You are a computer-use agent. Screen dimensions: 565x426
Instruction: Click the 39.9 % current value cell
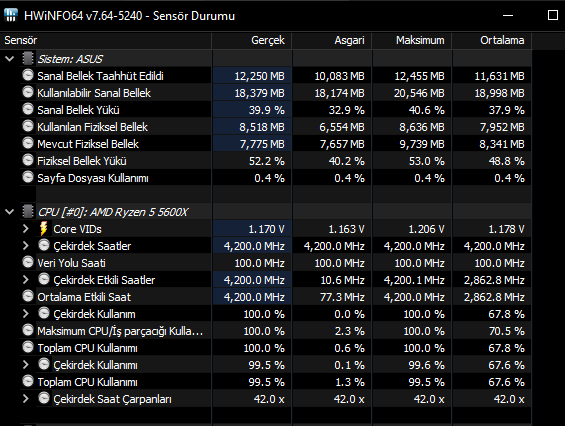[252, 110]
